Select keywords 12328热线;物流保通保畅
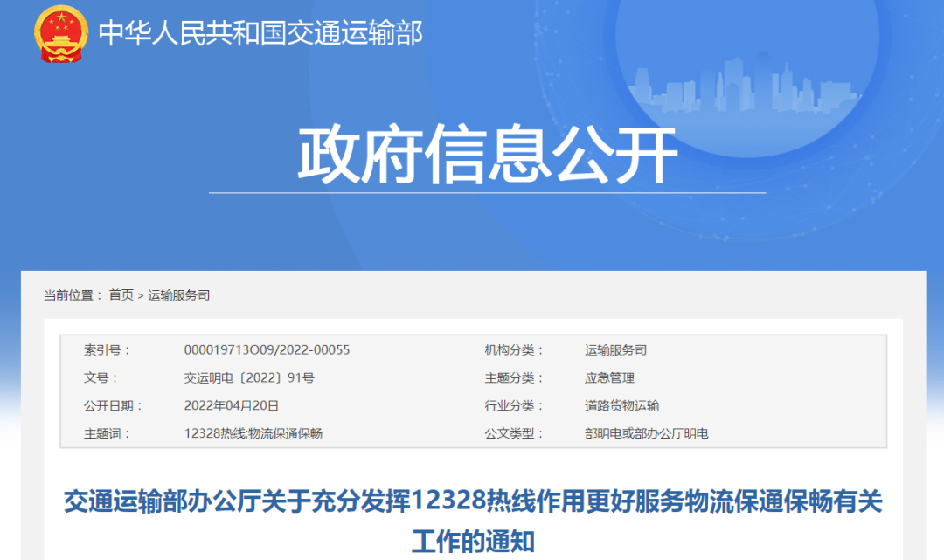This screenshot has height=560, width=944. pyautogui.click(x=253, y=433)
